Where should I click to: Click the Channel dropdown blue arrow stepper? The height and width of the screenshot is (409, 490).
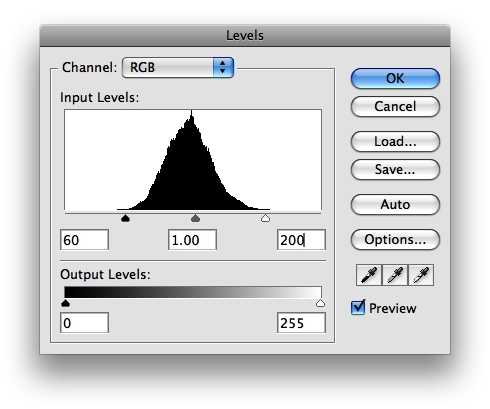[x=223, y=68]
